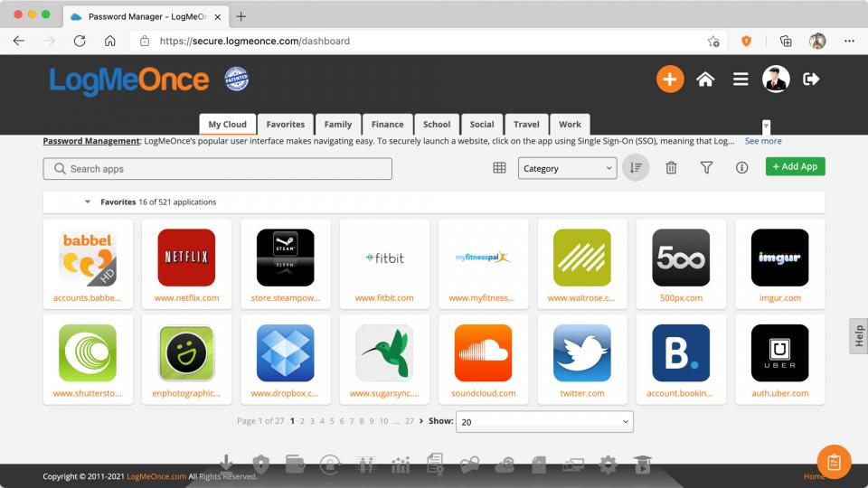Collapse the Favorites section triangle
This screenshot has height=488, width=868.
click(x=88, y=202)
